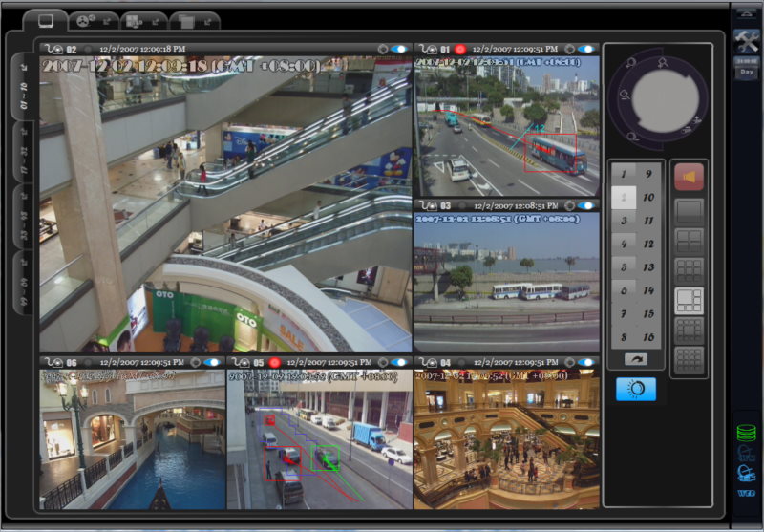This screenshot has width=764, height=532.
Task: Select the camera 04 hotel lobby feed
Action: click(x=506, y=439)
